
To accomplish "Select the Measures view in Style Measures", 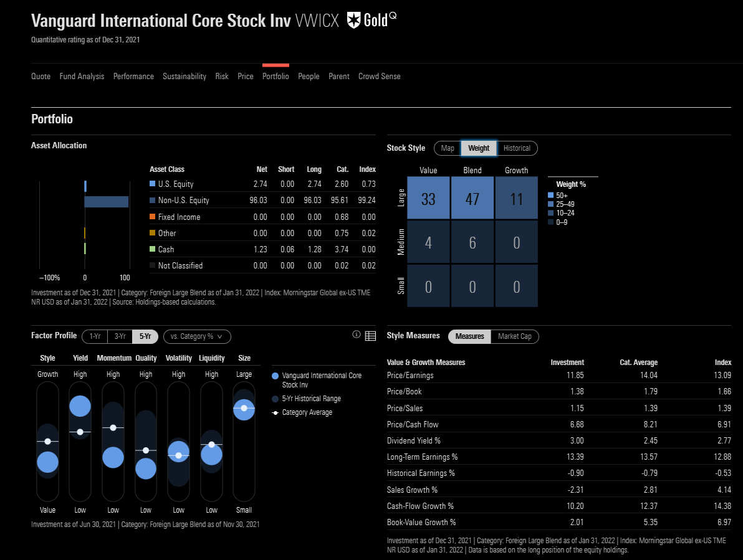I will pyautogui.click(x=469, y=336).
